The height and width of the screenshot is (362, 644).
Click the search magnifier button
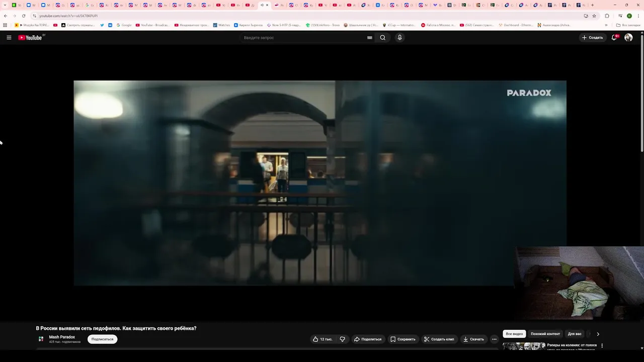383,38
